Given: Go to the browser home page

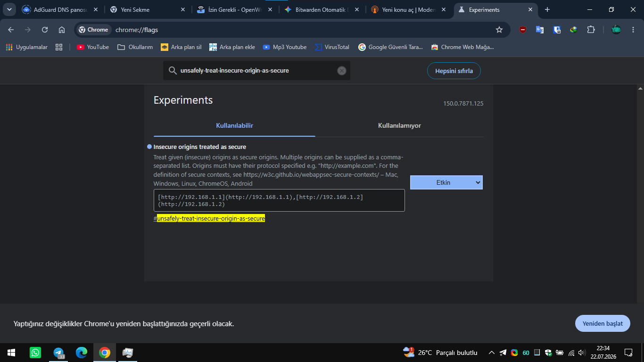Looking at the screenshot, I should [62, 30].
